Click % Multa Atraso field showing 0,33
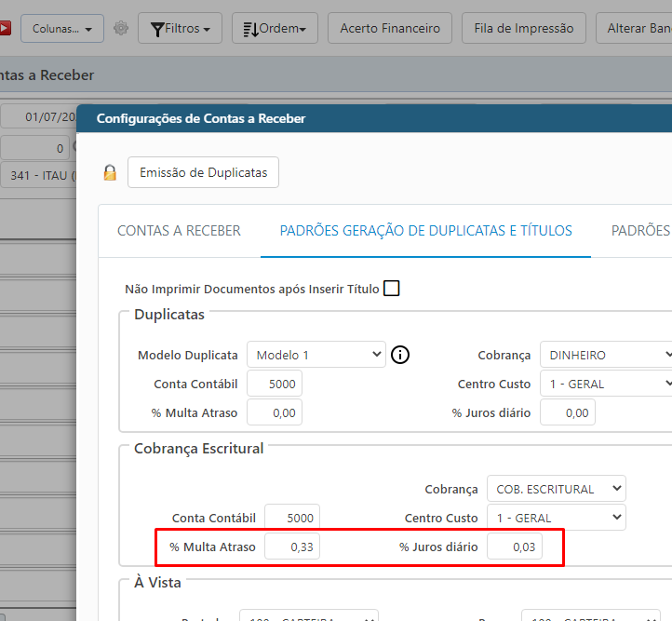 tap(292, 547)
